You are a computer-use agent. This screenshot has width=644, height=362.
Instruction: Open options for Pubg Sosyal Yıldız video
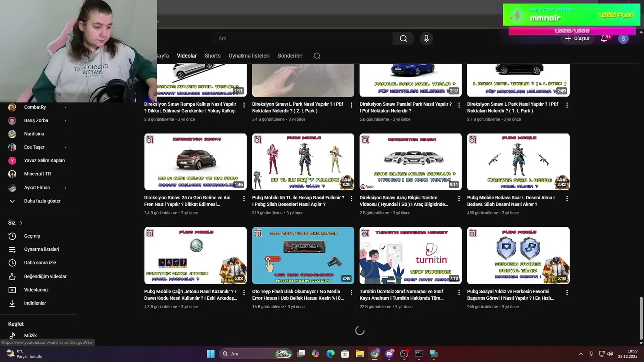click(x=567, y=292)
